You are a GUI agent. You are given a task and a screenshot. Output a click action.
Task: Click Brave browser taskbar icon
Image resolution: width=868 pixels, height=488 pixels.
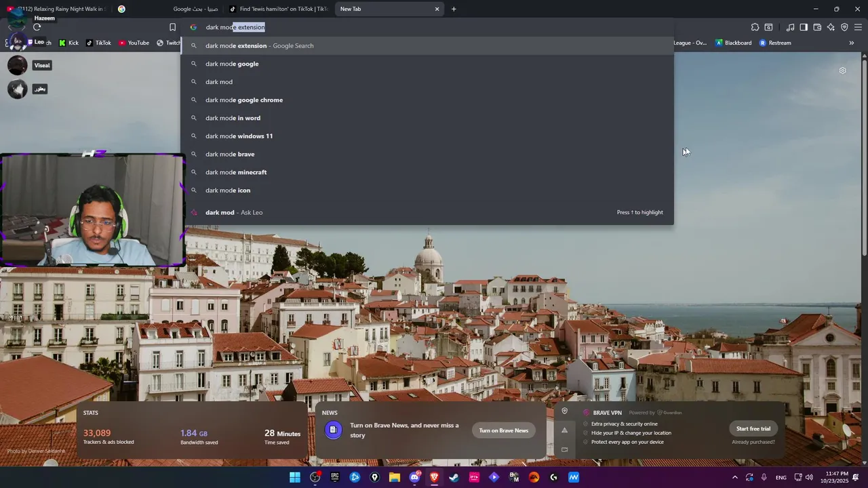[434, 477]
